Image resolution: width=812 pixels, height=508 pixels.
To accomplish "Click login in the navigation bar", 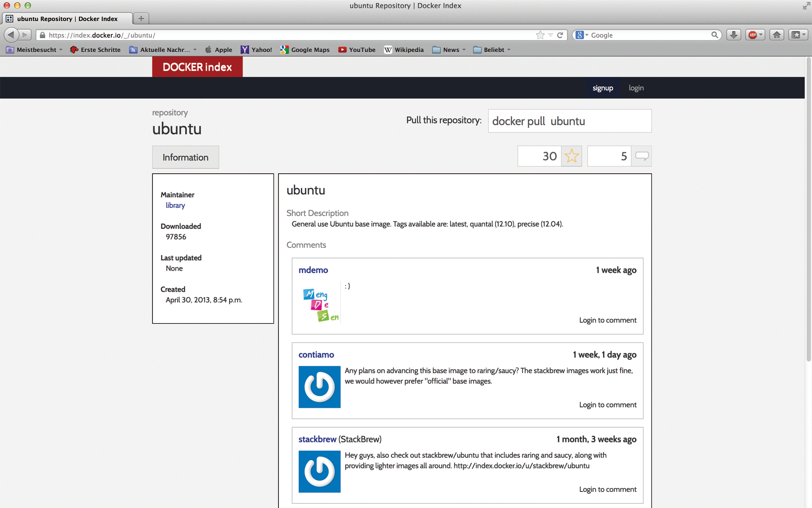I will 636,88.
